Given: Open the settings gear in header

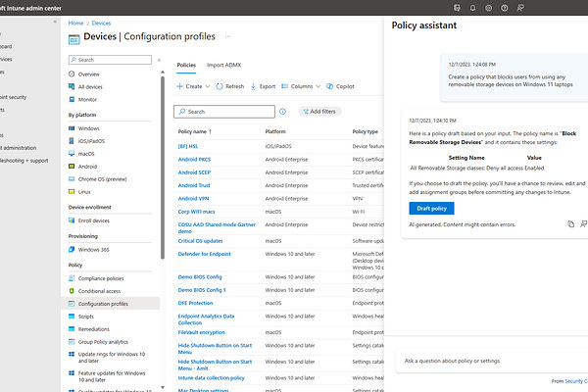Looking at the screenshot, I should coord(488,8).
